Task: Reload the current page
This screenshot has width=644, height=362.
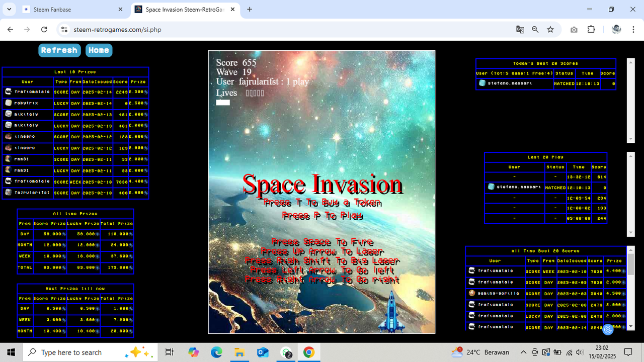Action: click(x=44, y=30)
